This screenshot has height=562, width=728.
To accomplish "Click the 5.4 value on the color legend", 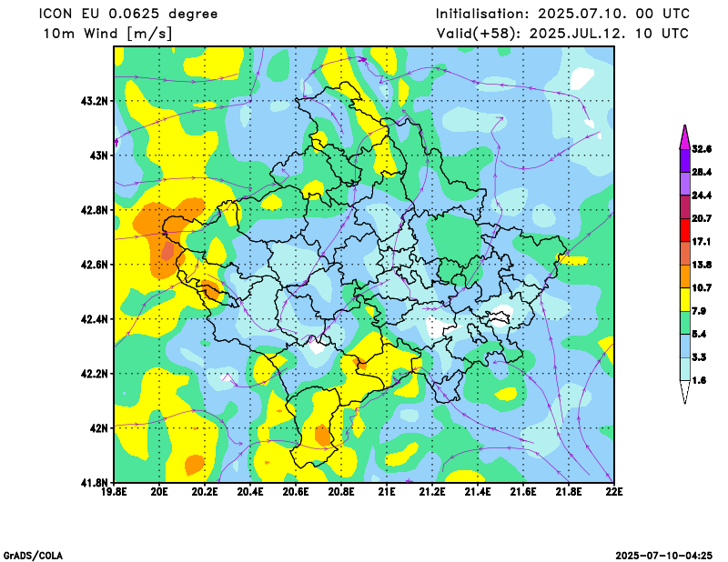I will point(699,334).
